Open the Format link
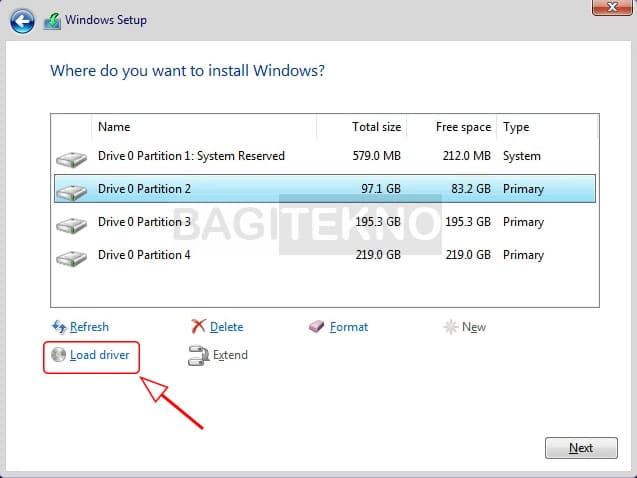Viewport: 637px width, 478px height. pos(349,327)
